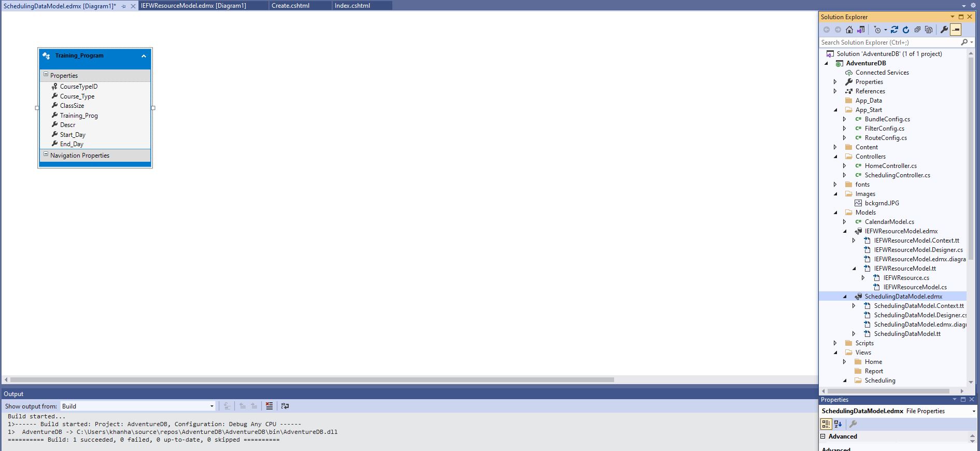Click Training_Program entity title
This screenshot has width=980, height=451.
coord(79,55)
